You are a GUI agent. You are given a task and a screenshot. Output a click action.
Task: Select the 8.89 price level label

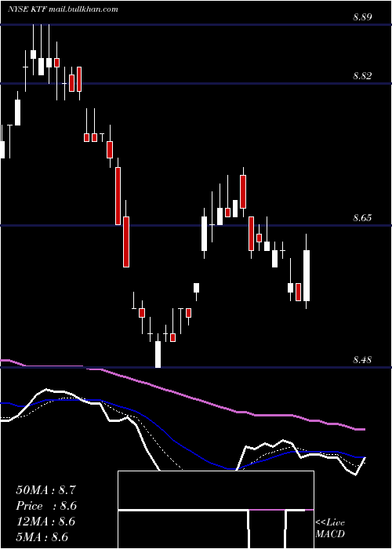[x=362, y=17]
